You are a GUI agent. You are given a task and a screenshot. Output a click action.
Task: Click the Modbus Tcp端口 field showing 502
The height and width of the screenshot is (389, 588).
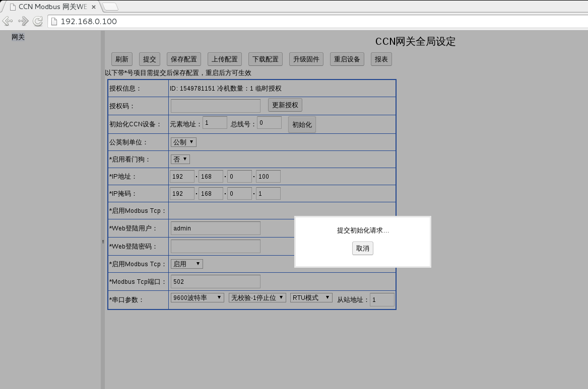216,281
